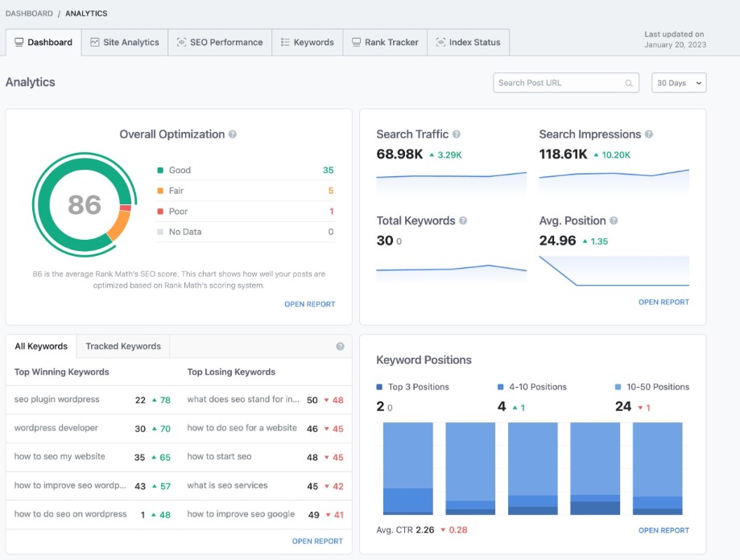The height and width of the screenshot is (560, 740).
Task: Select 'how to do seo for a website'
Action: pyautogui.click(x=242, y=428)
